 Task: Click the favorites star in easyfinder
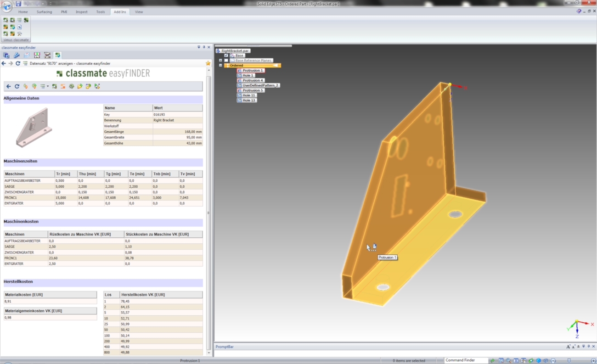(x=208, y=63)
